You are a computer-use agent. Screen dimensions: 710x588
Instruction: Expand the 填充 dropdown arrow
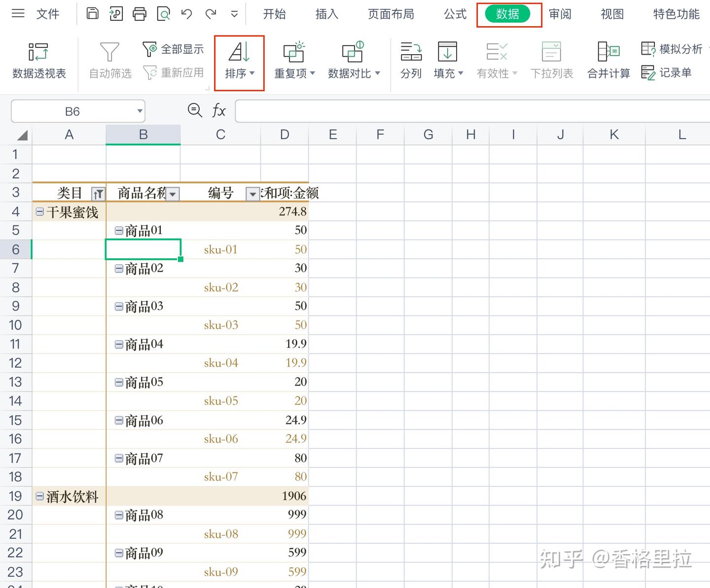461,73
